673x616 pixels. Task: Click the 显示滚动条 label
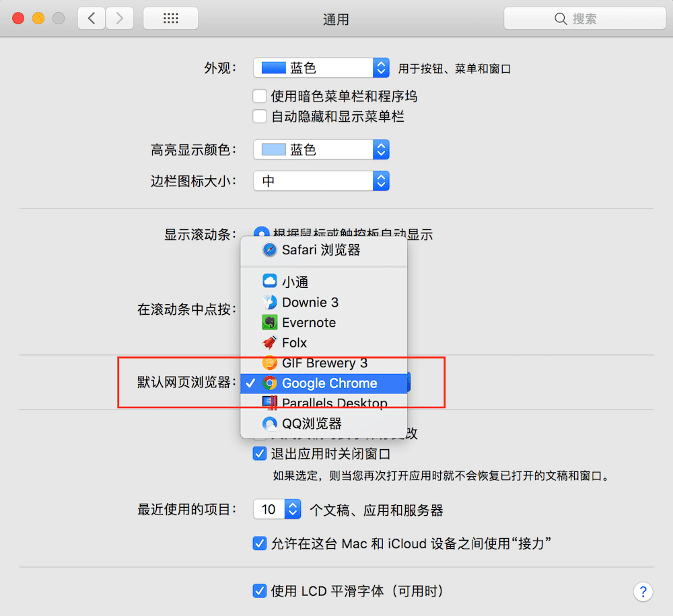point(200,235)
